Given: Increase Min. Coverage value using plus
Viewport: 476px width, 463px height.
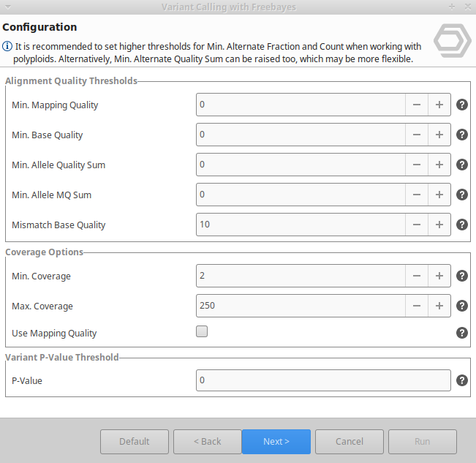Looking at the screenshot, I should [439, 276].
